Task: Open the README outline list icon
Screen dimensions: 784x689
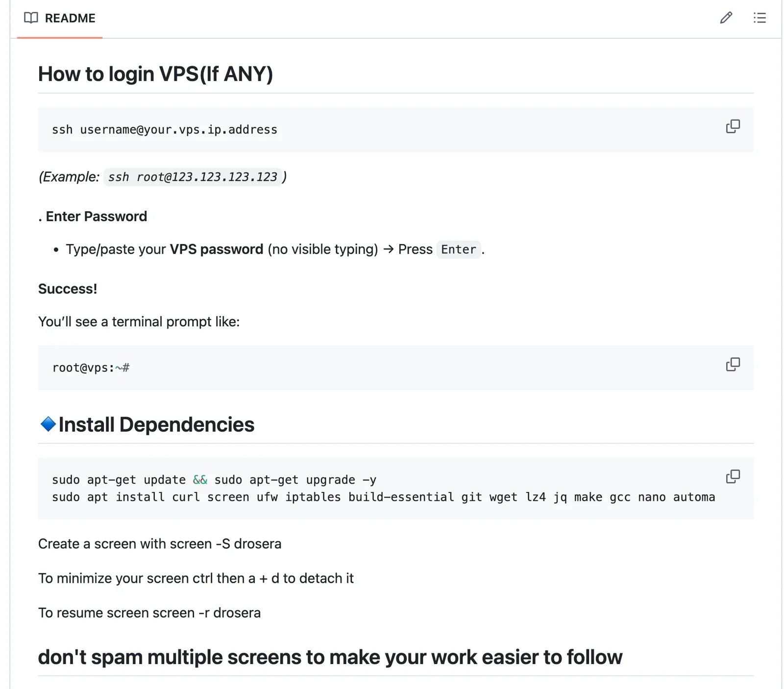Action: click(759, 18)
